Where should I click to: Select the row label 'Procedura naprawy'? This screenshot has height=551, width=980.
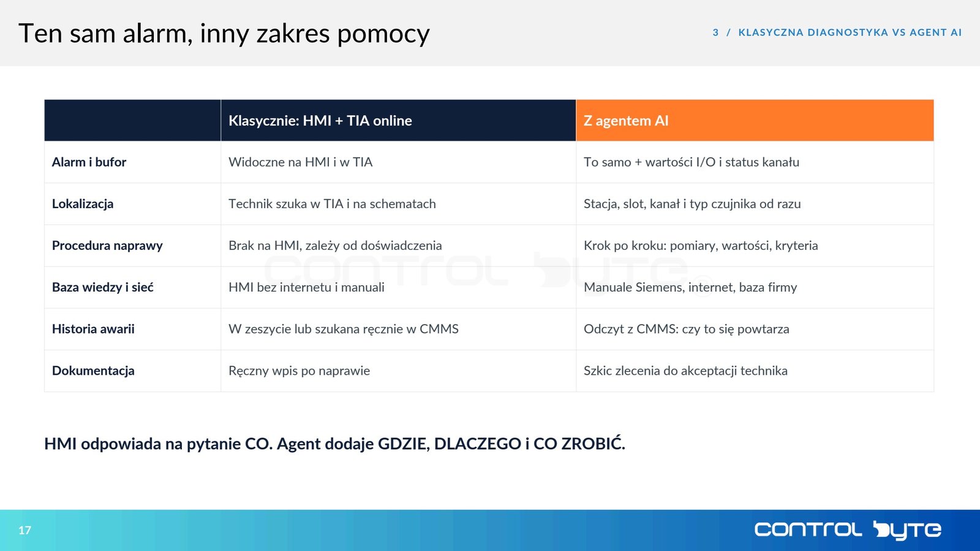pyautogui.click(x=107, y=246)
